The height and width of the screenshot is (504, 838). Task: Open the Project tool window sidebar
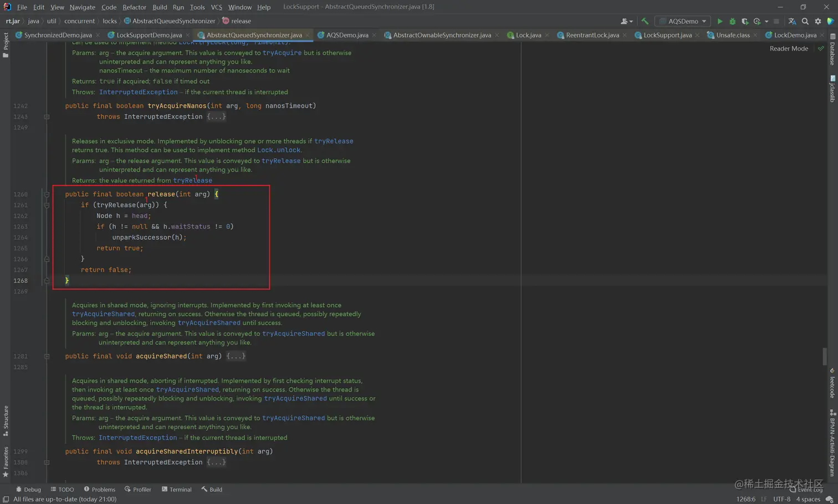(x=6, y=44)
